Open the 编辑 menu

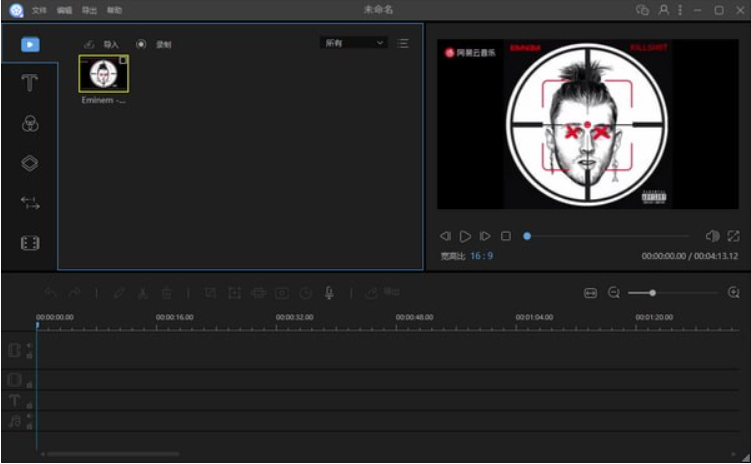pos(64,10)
